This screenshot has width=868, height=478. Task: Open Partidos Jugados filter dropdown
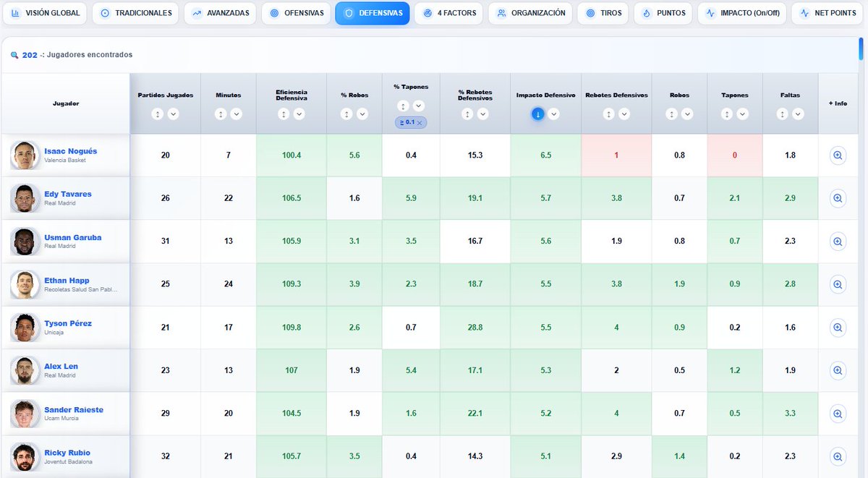pyautogui.click(x=174, y=114)
